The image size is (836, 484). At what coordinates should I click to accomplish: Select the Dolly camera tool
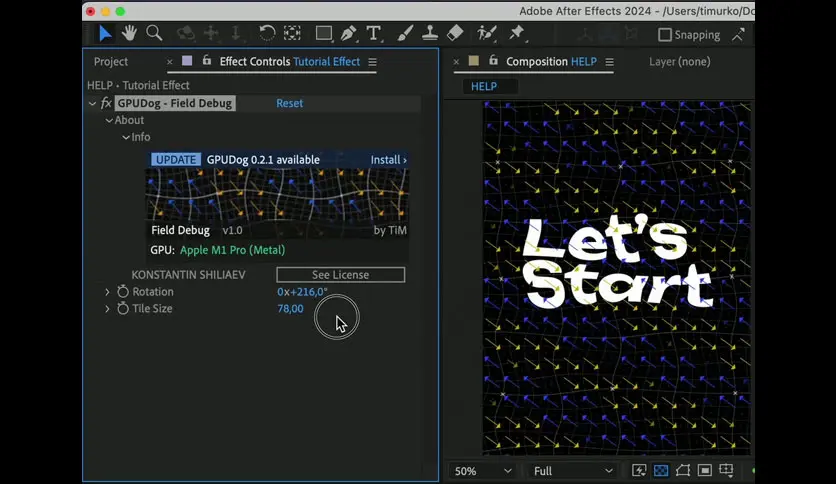click(236, 34)
